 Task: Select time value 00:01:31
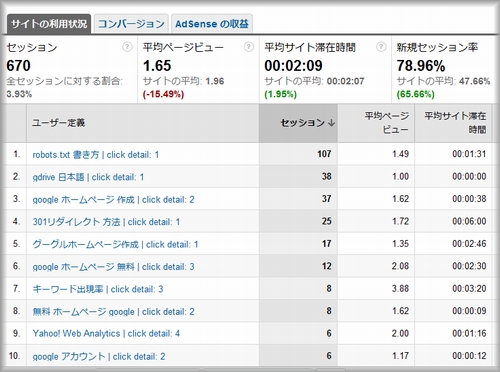[469, 154]
